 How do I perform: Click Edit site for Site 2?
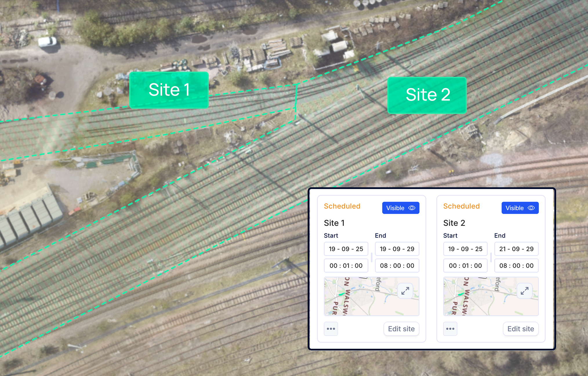point(520,329)
